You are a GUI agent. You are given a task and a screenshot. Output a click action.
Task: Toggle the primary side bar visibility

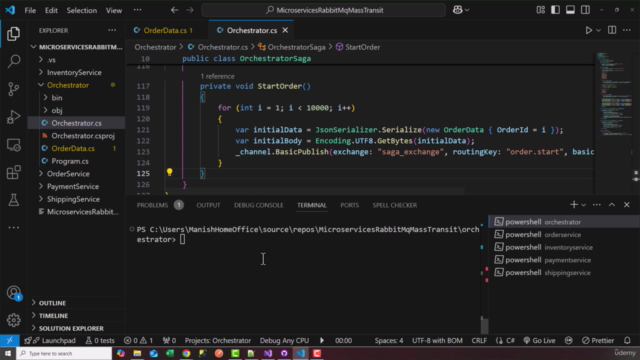tap(555, 10)
